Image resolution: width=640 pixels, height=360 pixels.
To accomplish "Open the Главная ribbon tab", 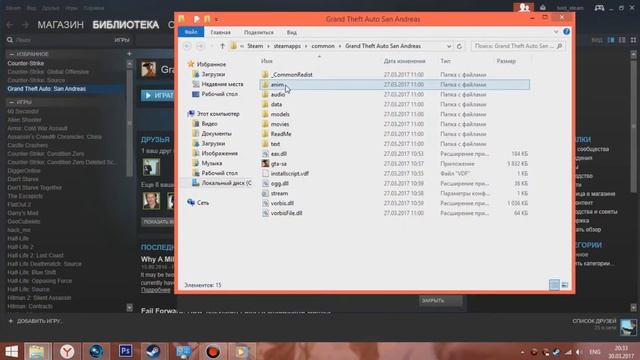I will [x=220, y=32].
